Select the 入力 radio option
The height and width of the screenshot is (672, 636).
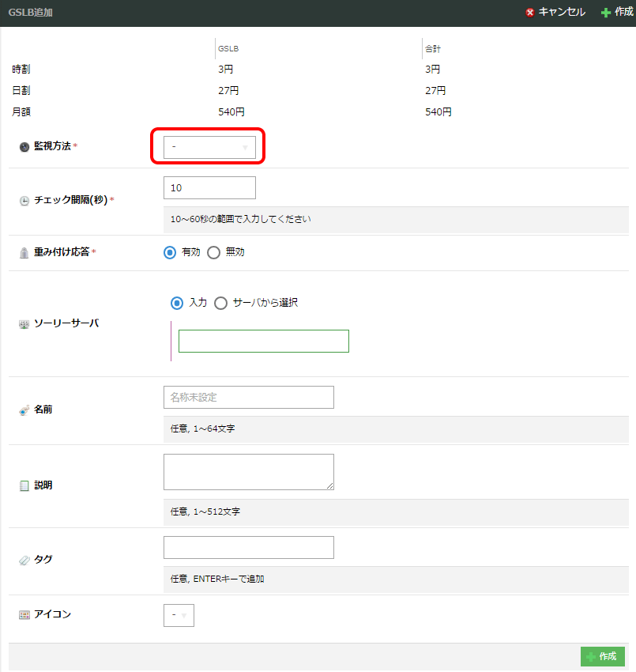[177, 303]
